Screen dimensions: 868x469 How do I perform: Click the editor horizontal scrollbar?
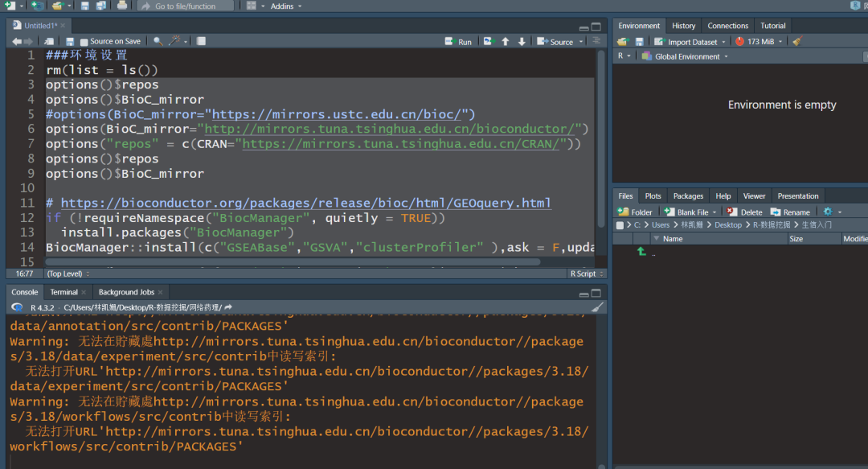coord(293,261)
